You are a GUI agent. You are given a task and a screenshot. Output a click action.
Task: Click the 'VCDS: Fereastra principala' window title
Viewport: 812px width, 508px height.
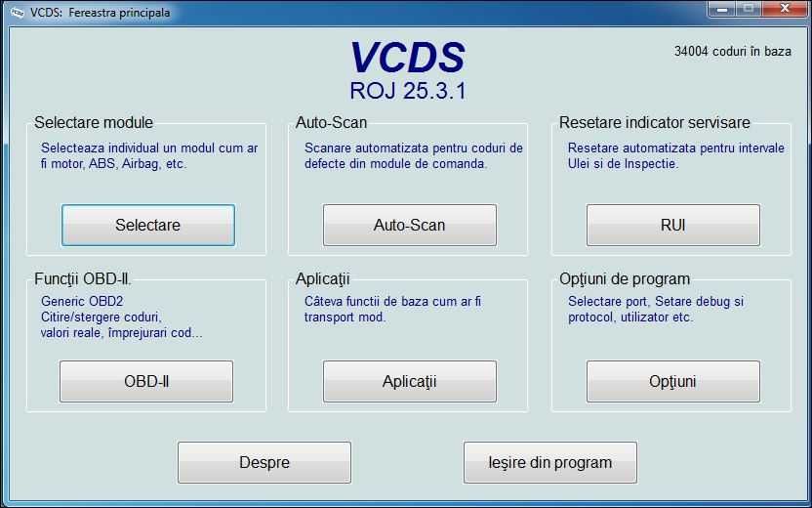(x=100, y=13)
